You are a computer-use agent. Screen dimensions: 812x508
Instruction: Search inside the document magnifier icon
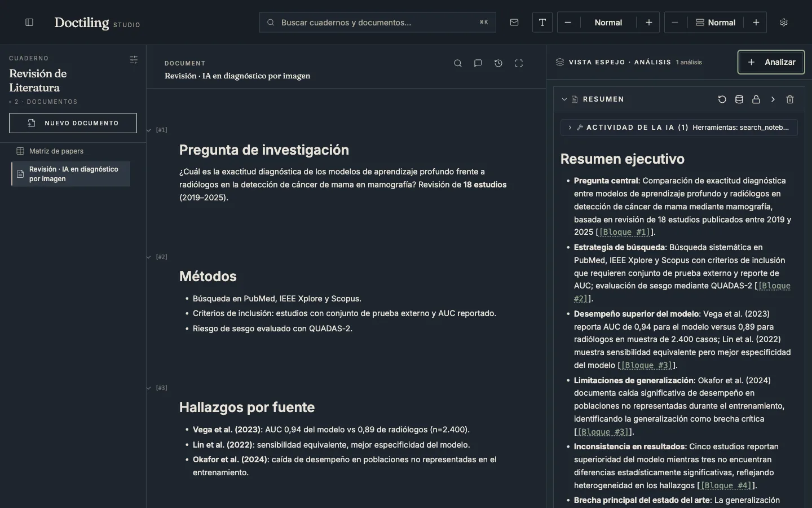point(458,63)
